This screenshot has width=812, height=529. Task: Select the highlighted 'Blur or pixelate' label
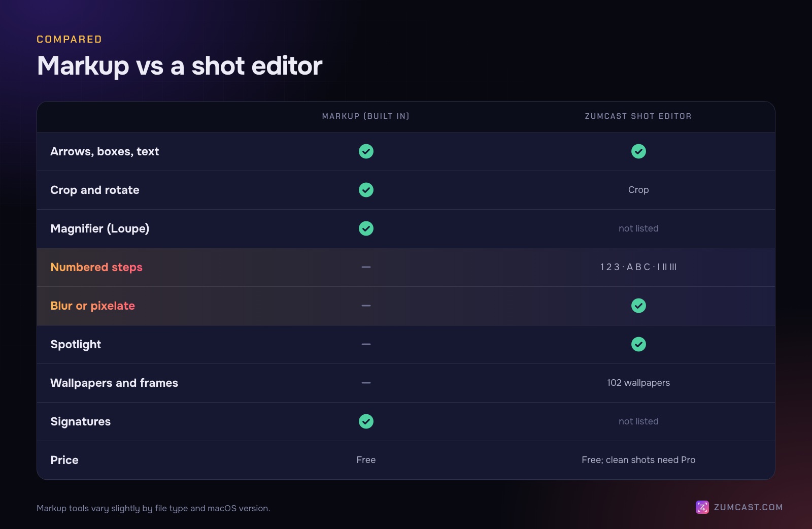93,306
